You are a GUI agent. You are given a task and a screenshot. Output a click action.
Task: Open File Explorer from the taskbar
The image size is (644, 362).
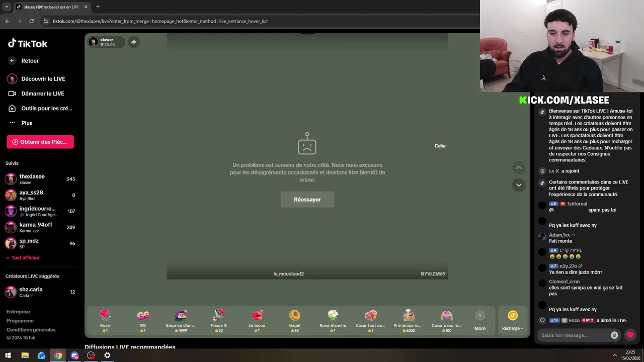click(x=25, y=355)
